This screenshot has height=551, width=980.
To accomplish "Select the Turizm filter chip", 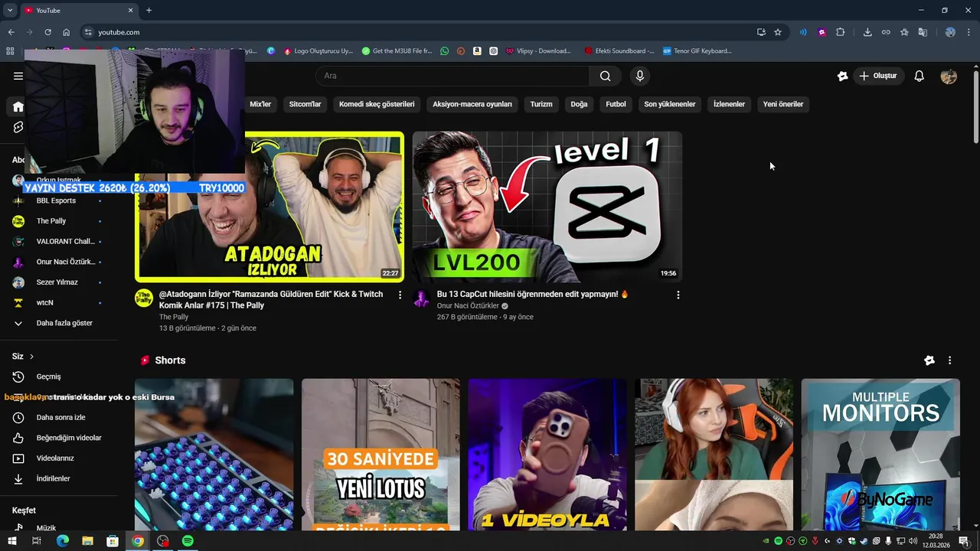I will coord(541,104).
